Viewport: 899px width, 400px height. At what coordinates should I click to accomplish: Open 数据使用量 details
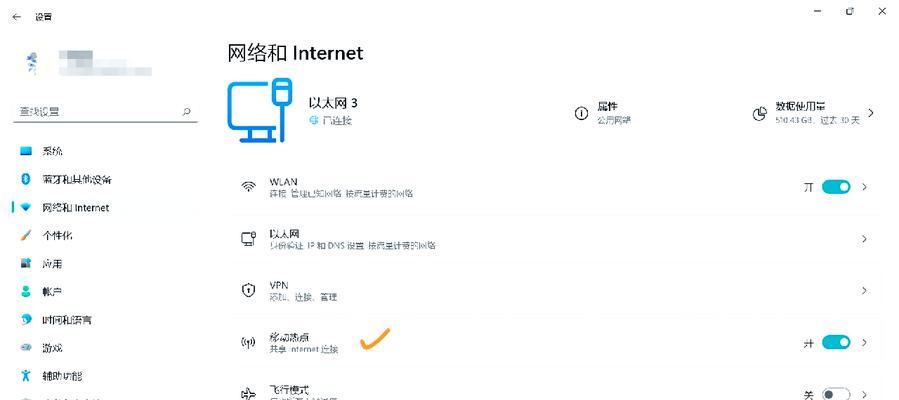coord(814,113)
